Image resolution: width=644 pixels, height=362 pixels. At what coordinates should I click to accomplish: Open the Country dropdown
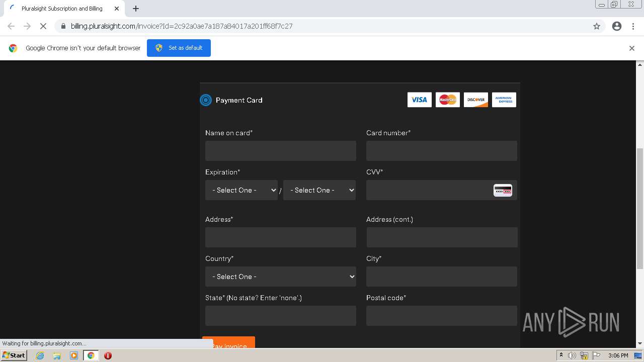pos(281,277)
